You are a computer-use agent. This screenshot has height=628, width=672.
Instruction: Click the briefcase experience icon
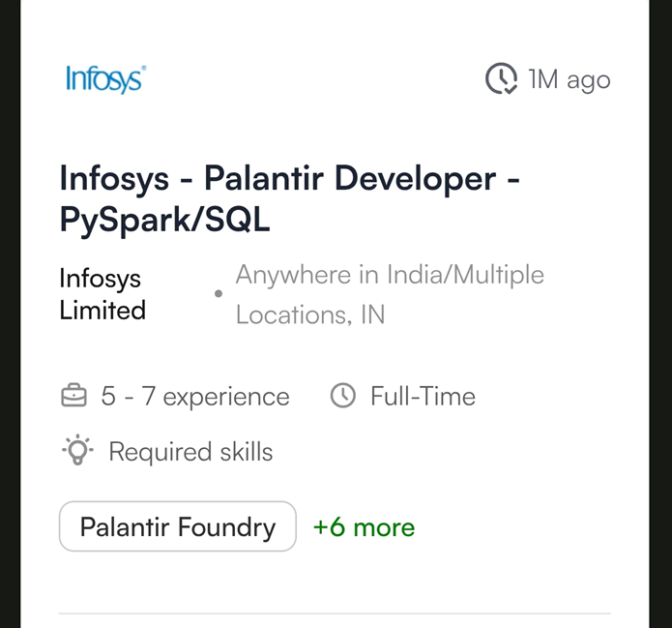[x=73, y=396]
